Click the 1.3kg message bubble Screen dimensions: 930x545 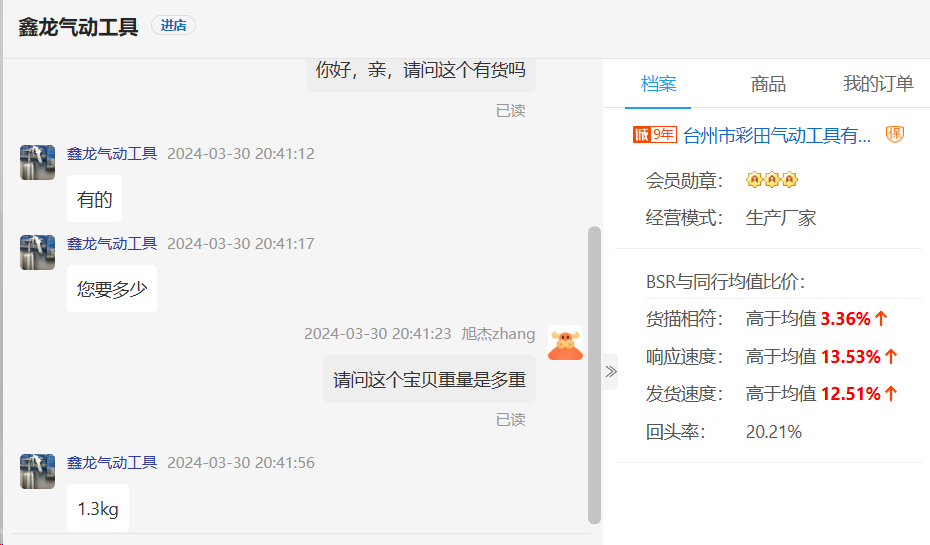click(x=98, y=508)
